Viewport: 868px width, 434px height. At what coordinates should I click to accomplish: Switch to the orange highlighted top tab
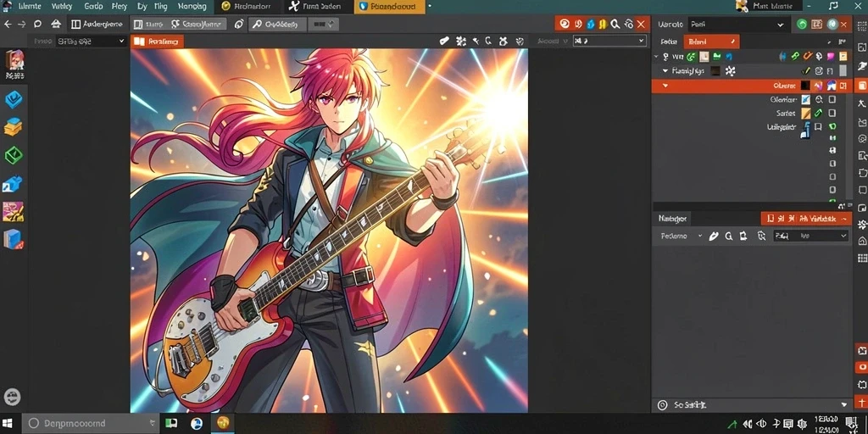390,7
